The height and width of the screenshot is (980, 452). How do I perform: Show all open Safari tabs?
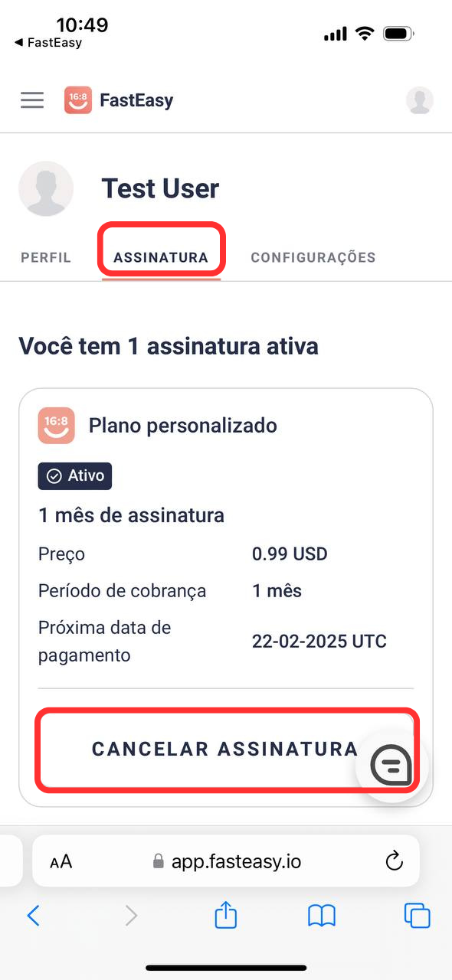point(418,915)
